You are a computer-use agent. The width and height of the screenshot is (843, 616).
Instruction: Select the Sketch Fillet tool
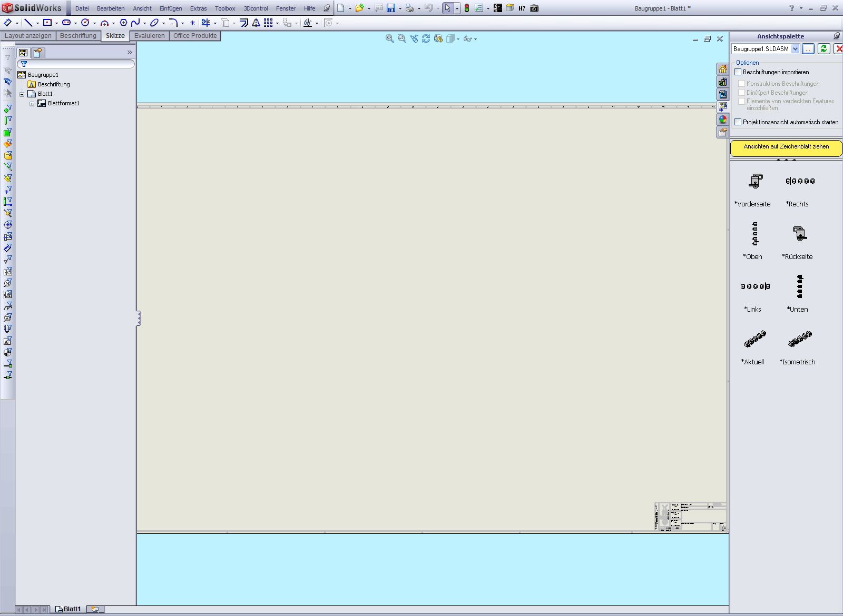click(x=173, y=23)
